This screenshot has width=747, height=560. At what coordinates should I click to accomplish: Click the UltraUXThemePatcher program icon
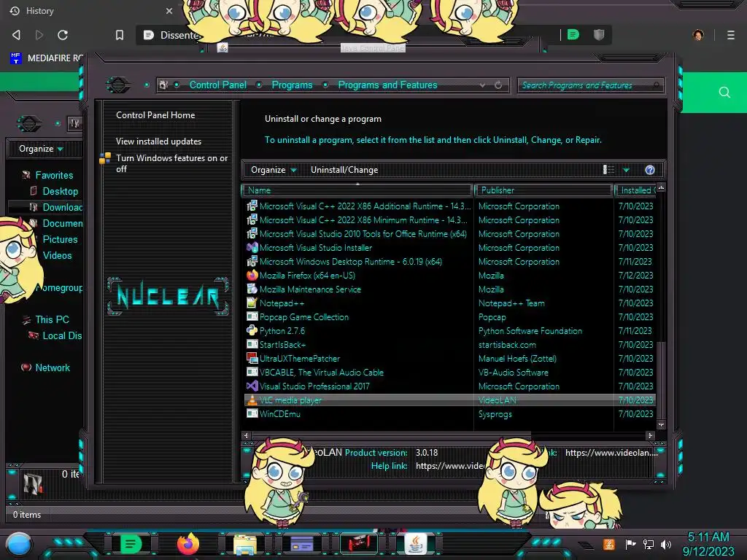[252, 359]
